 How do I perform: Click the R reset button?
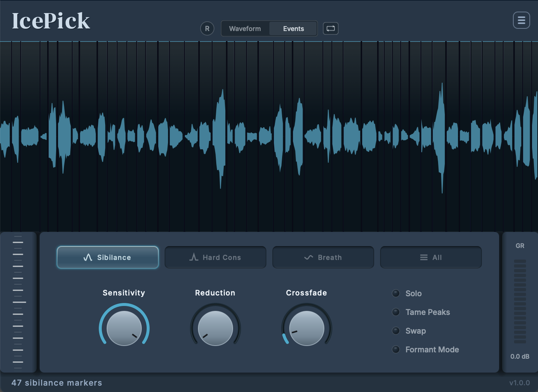(x=207, y=28)
